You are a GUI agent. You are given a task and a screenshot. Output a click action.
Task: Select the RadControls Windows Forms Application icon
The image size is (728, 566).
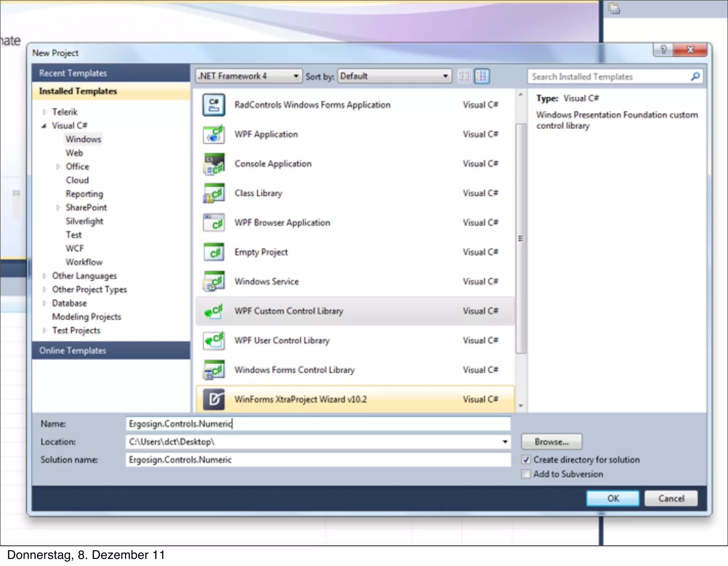pyautogui.click(x=214, y=105)
